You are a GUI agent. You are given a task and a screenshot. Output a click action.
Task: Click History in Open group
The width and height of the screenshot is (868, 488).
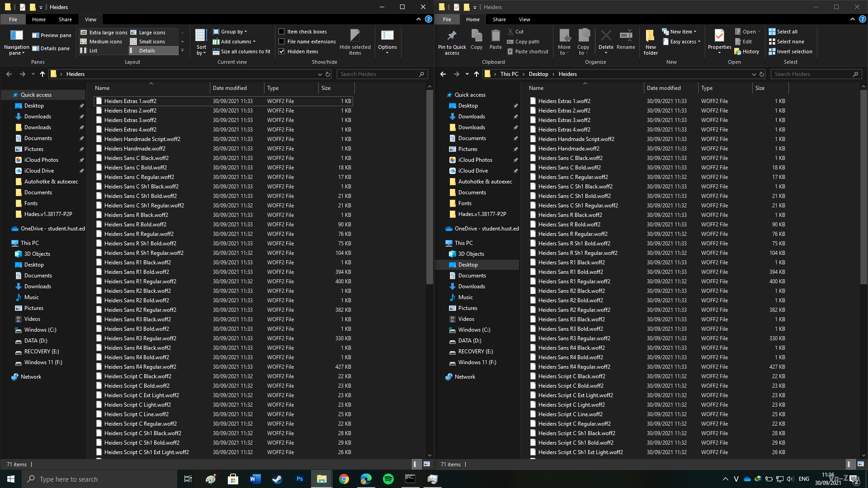(747, 52)
